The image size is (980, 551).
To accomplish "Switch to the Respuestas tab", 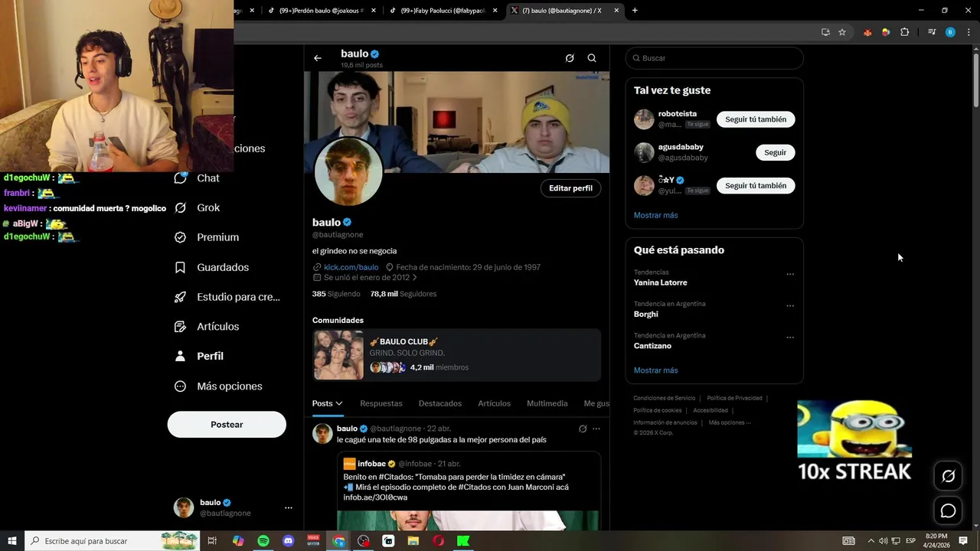I will click(381, 403).
